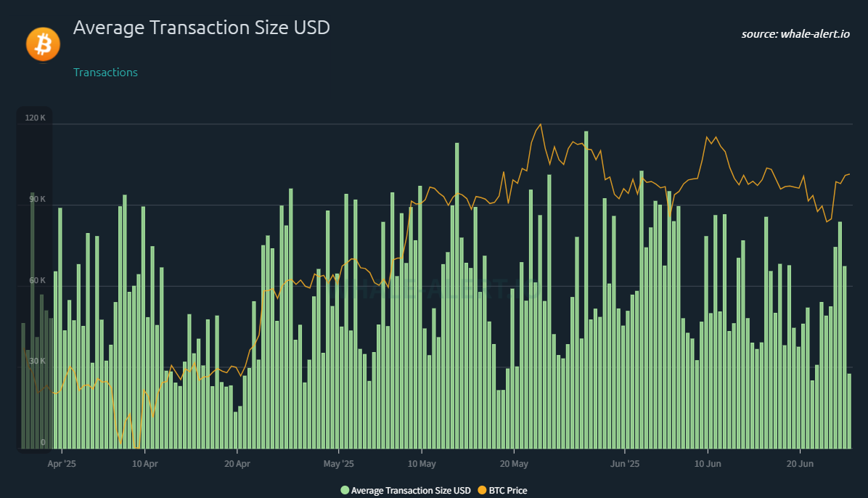Toggle the BTC Price legend entry

tap(503, 490)
